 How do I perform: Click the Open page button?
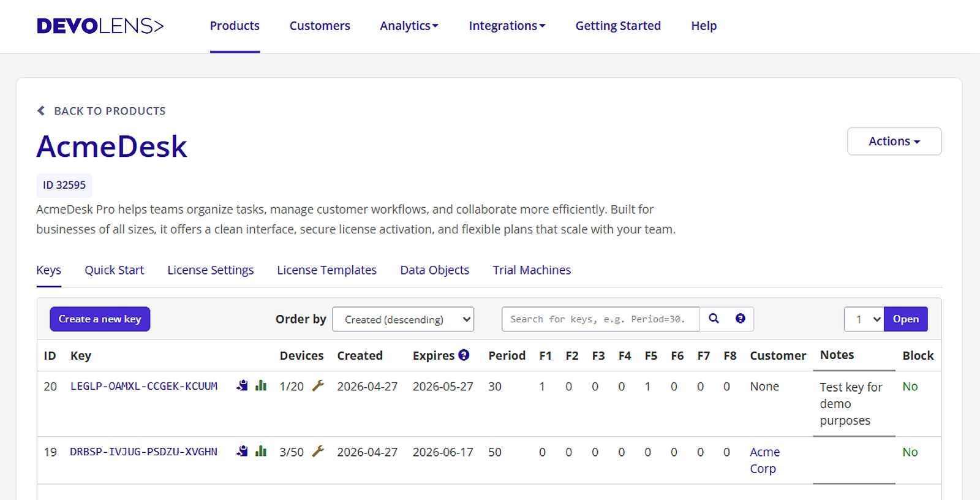click(906, 319)
